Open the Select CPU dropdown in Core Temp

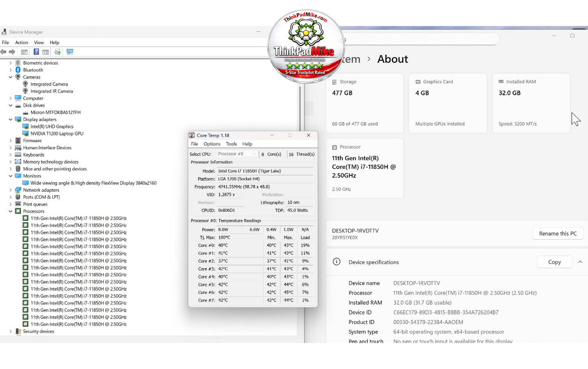[x=237, y=154]
